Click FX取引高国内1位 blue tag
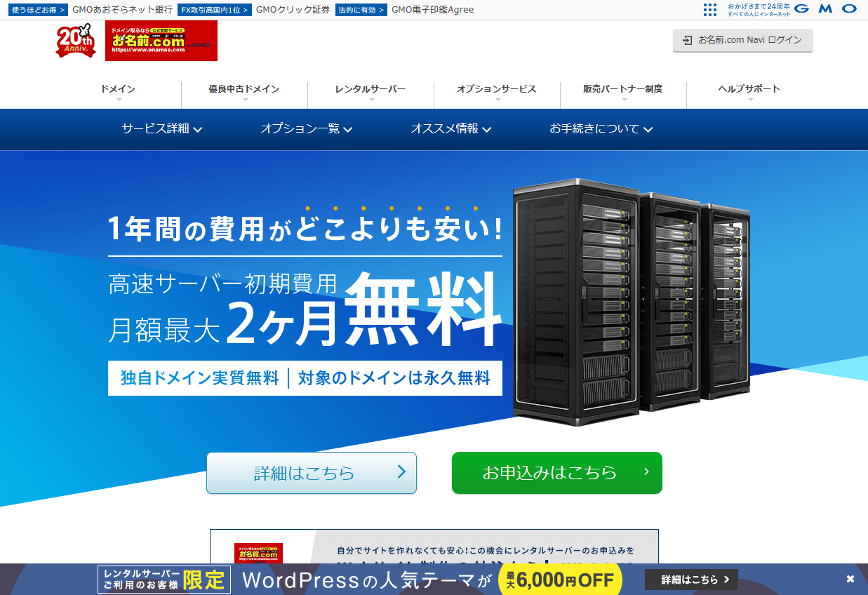 [x=214, y=10]
